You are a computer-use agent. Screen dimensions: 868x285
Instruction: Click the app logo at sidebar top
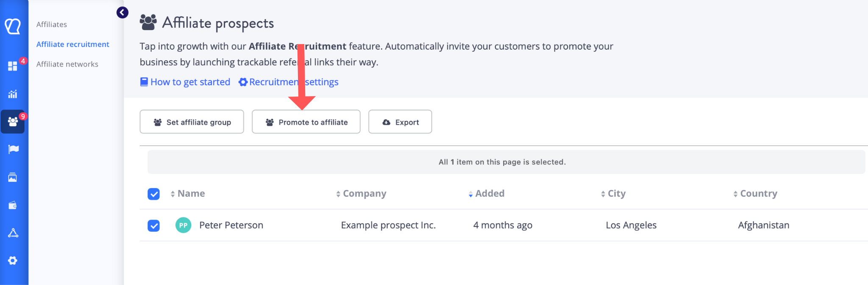pyautogui.click(x=13, y=26)
